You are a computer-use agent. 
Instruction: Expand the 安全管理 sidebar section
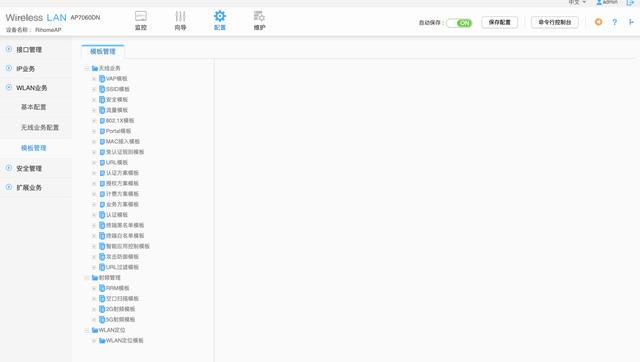9,168
